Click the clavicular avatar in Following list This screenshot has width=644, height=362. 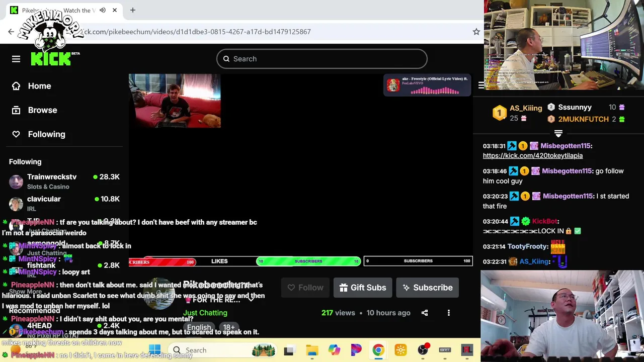(16, 204)
